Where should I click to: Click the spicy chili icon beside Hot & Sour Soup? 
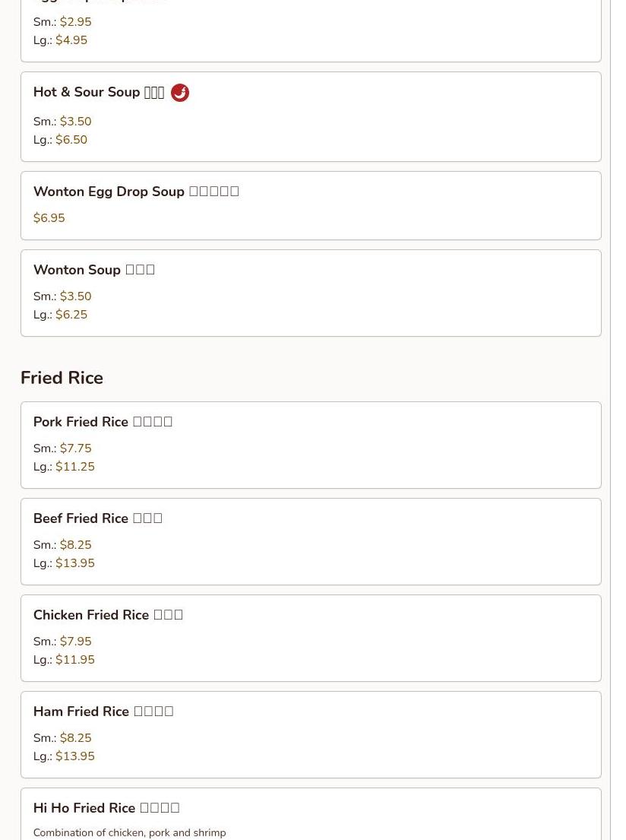click(x=180, y=93)
